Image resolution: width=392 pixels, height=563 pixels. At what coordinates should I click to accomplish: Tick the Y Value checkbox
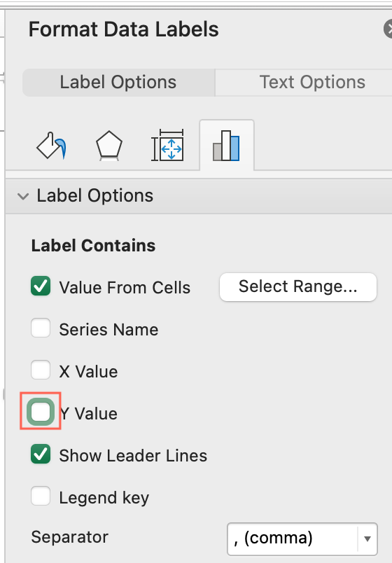coord(41,412)
